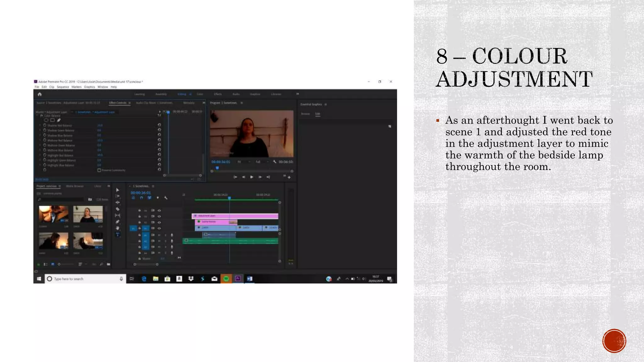Select the Razor tool in tools panel
The image size is (644, 362).
118,209
